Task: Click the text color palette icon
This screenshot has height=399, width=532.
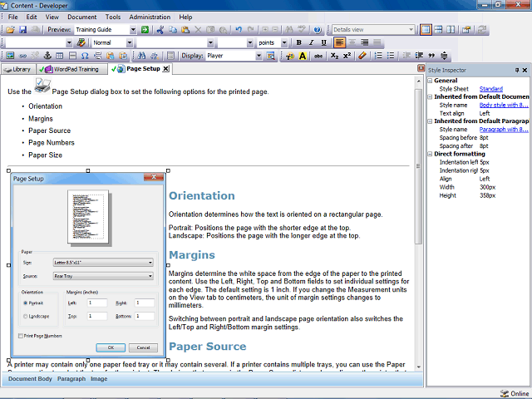Action: 290,56
